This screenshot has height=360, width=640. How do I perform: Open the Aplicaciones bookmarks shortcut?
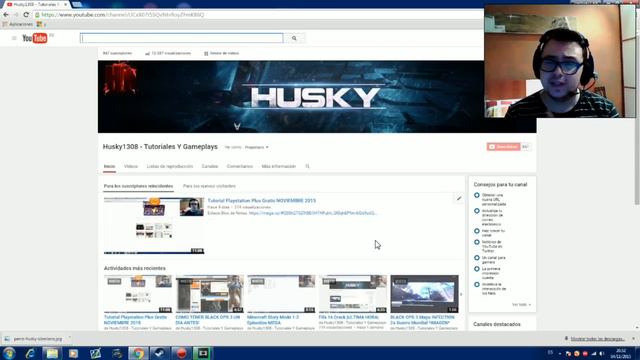tap(18, 24)
